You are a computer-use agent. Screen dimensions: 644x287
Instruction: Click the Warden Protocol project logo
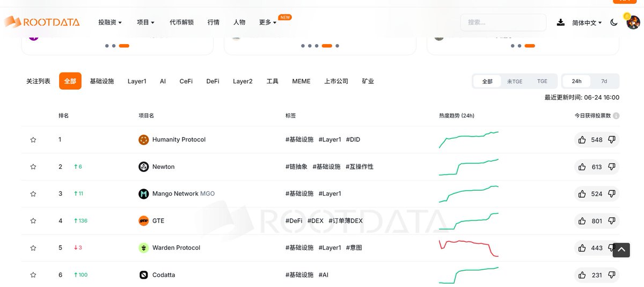coord(143,248)
